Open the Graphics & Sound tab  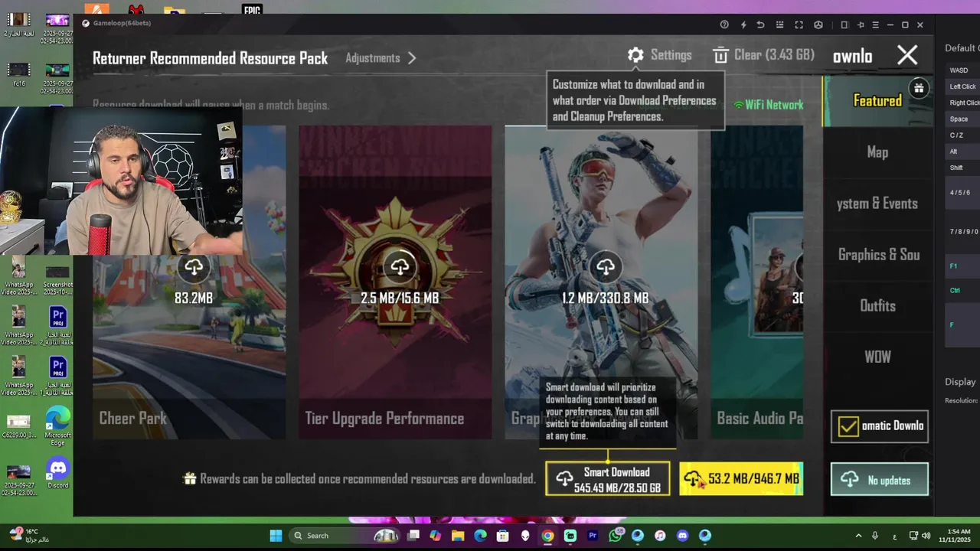(x=877, y=255)
